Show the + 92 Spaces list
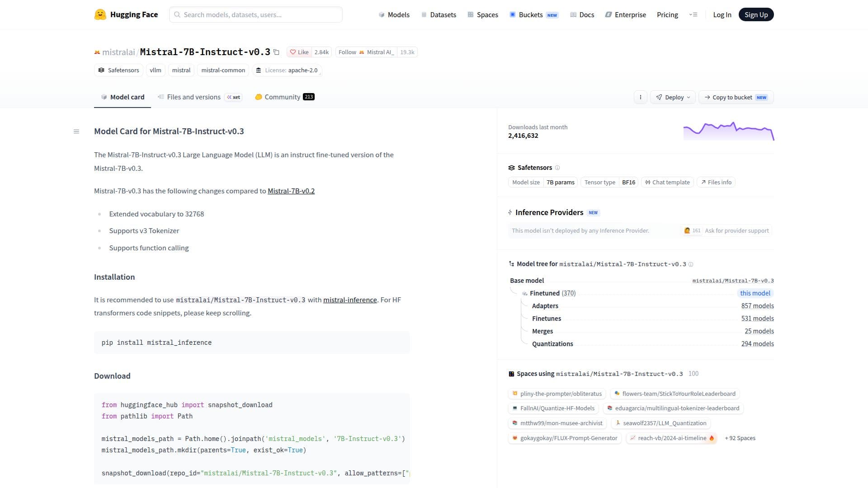Image resolution: width=868 pixels, height=488 pixels. coord(740,438)
